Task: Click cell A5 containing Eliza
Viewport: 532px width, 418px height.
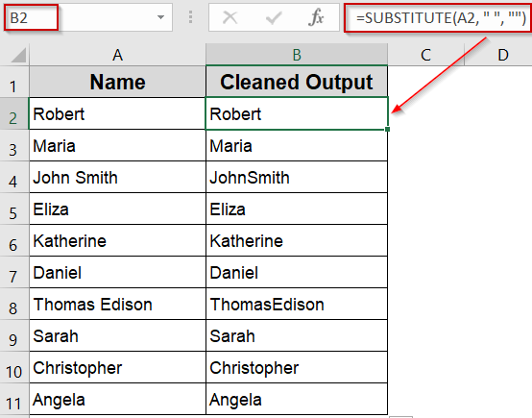Action: (x=117, y=209)
